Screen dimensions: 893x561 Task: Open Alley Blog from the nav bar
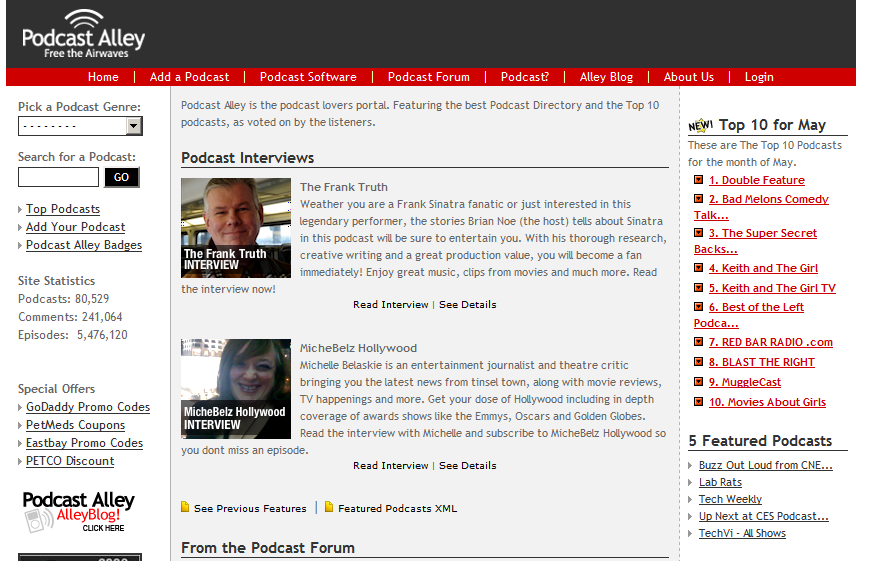pyautogui.click(x=606, y=77)
